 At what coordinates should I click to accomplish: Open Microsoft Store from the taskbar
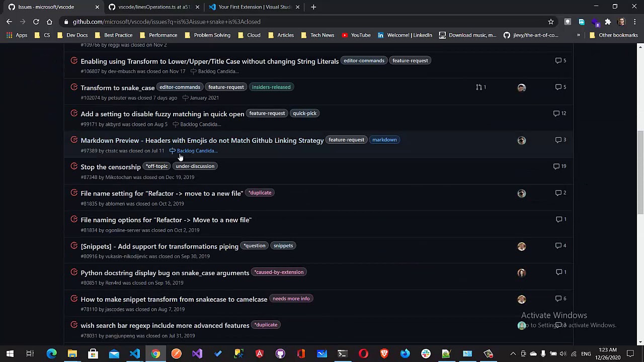click(x=93, y=354)
